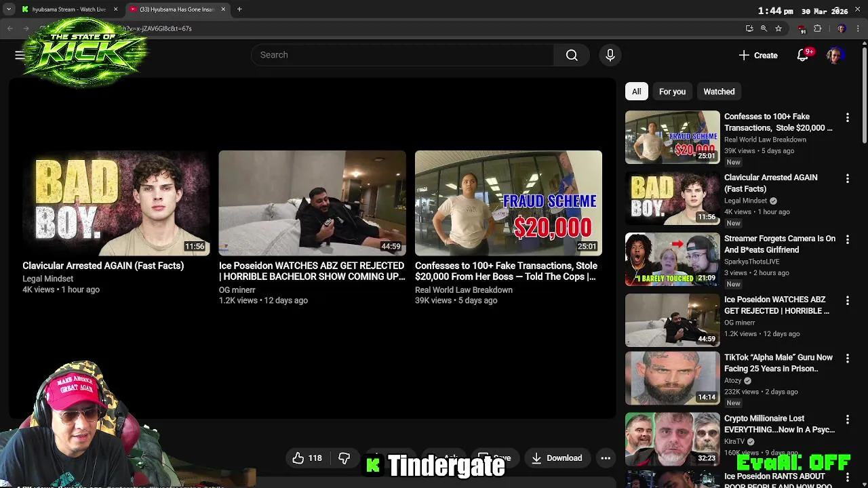Open sidebar title Crypto Millionaire Lost EVERYTHING

[x=779, y=424]
